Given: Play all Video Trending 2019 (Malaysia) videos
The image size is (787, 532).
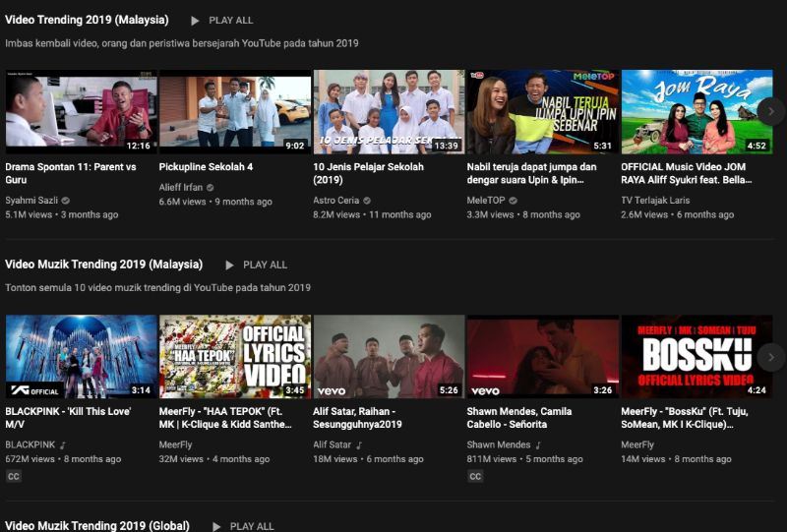Looking at the screenshot, I should click(x=222, y=21).
